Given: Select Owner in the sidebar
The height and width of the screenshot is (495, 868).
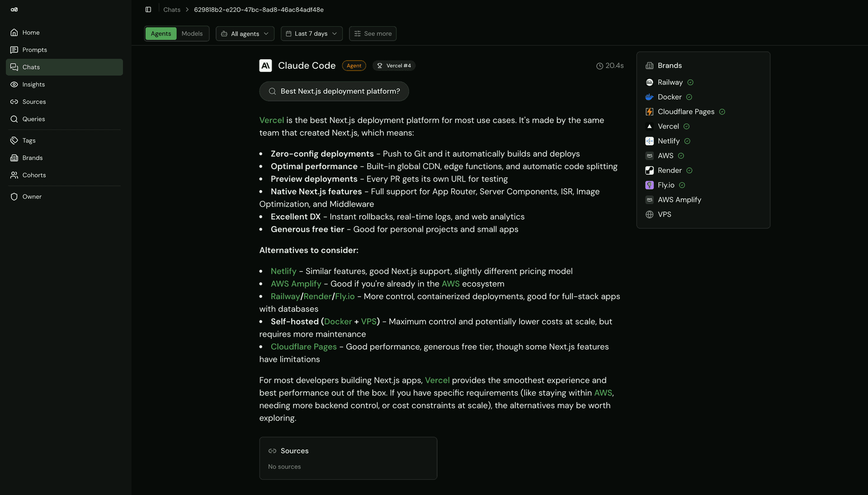Looking at the screenshot, I should [64, 197].
